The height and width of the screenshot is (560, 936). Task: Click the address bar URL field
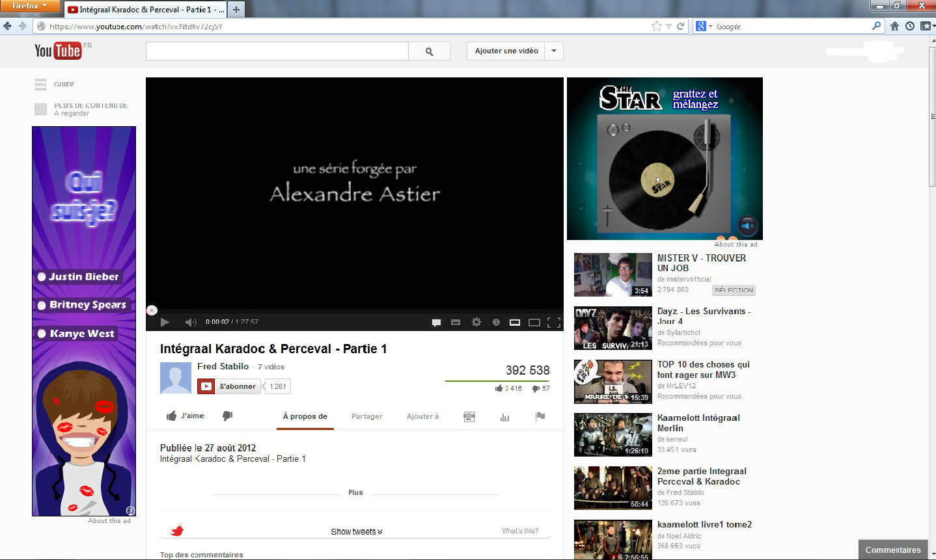click(x=345, y=26)
